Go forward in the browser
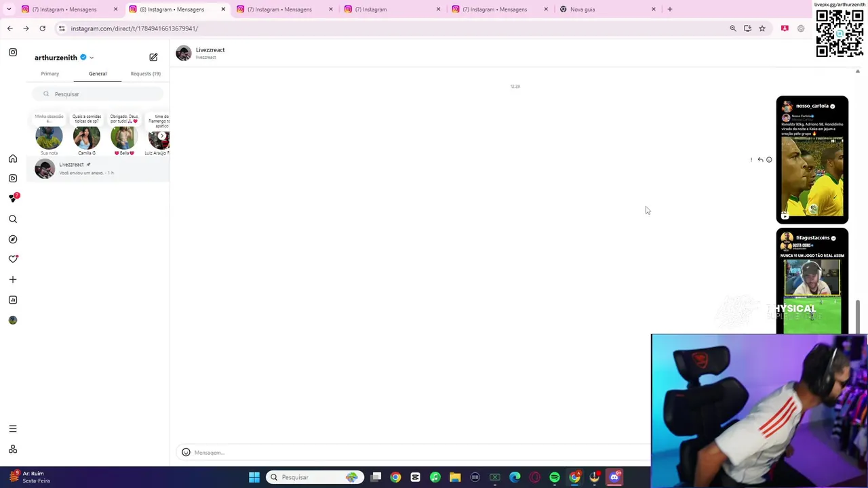The width and height of the screenshot is (868, 488). 26,28
